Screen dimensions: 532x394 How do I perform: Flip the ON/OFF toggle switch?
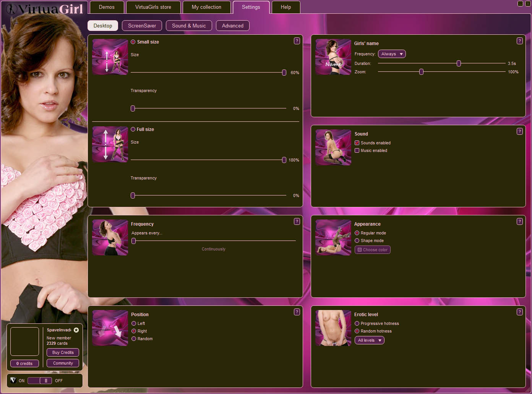tap(40, 381)
